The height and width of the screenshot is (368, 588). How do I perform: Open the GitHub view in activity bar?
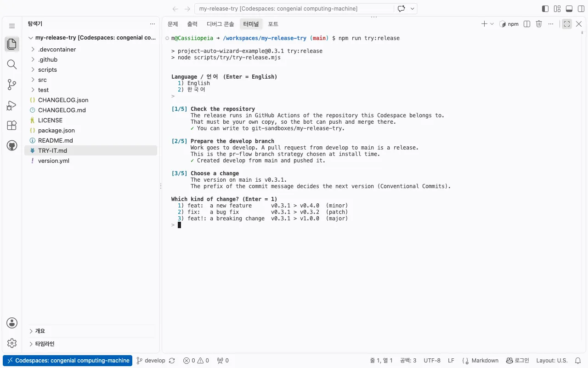click(12, 146)
